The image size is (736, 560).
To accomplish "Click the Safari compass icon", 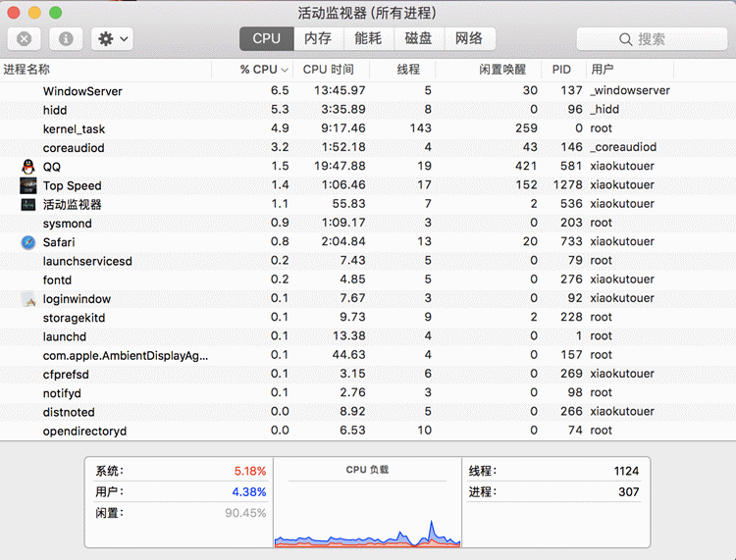I will point(28,242).
